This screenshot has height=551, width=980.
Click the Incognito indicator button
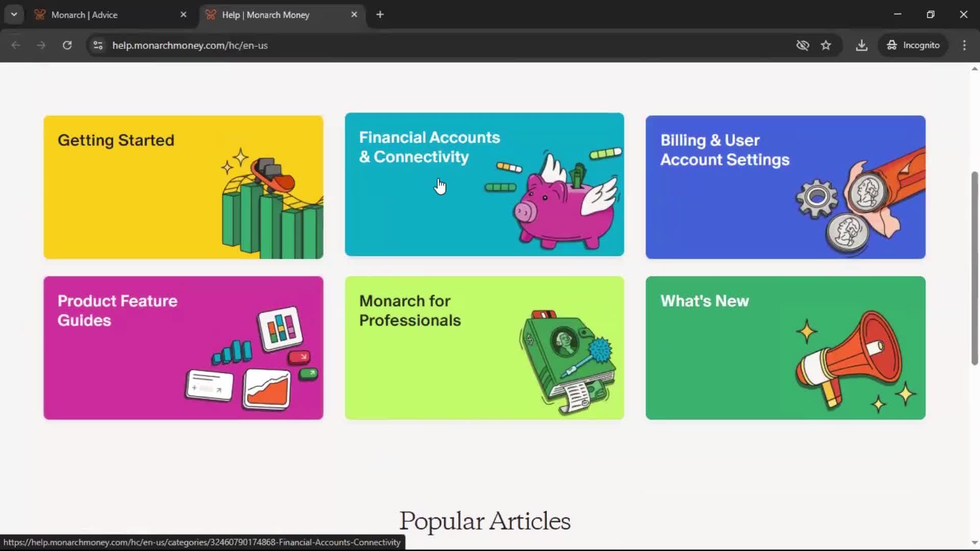914,45
